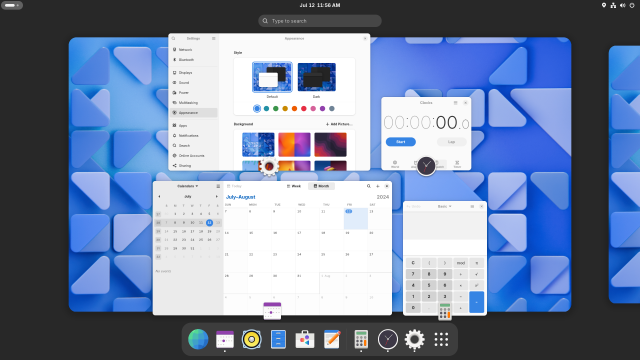This screenshot has width=640, height=360.
Task: Click the search icon in Settings sidebar header
Action: tap(173, 38)
